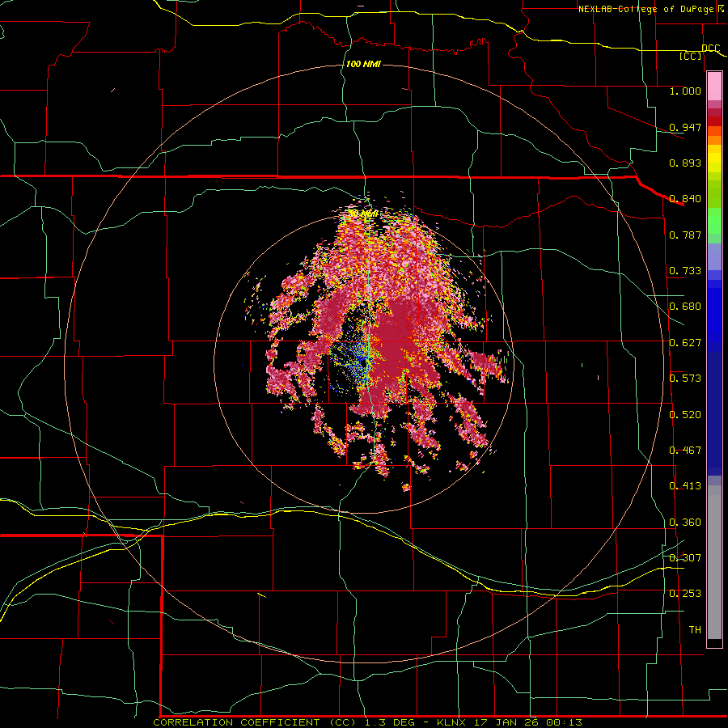Viewport: 728px width, 728px height.
Task: Click the TH threshold legend label
Action: 695,629
